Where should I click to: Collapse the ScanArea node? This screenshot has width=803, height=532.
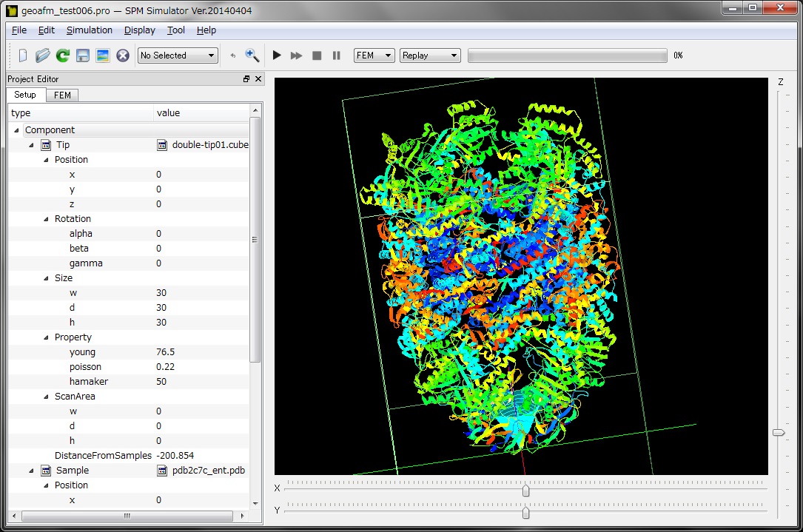46,397
